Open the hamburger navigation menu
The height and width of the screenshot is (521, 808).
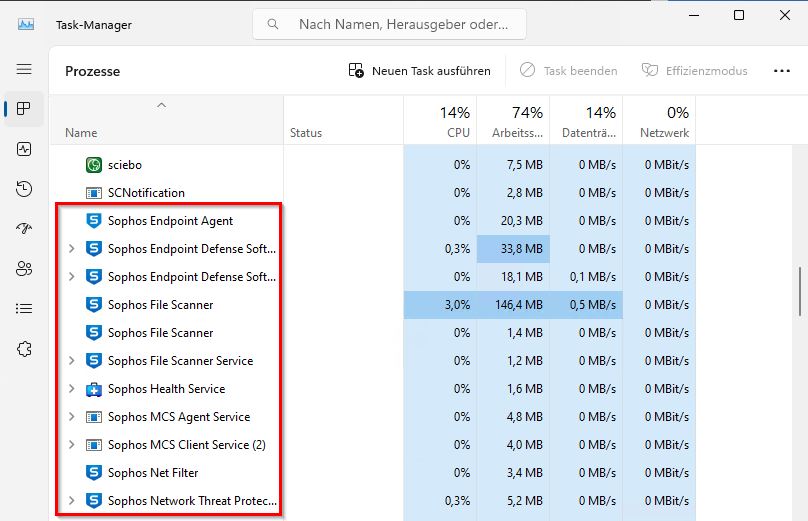pyautogui.click(x=24, y=69)
